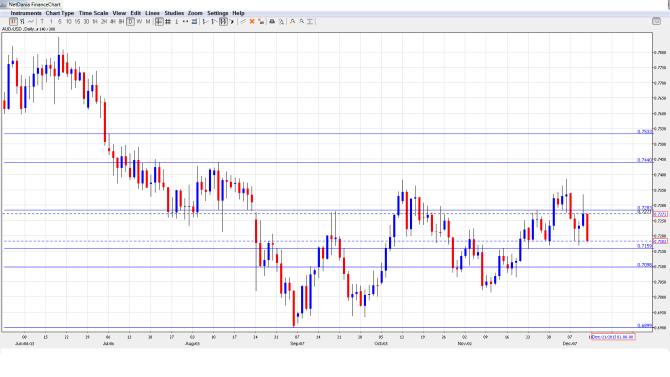Click the 0.6899 horizontal line label
This screenshot has height=377, width=670.
(645, 326)
